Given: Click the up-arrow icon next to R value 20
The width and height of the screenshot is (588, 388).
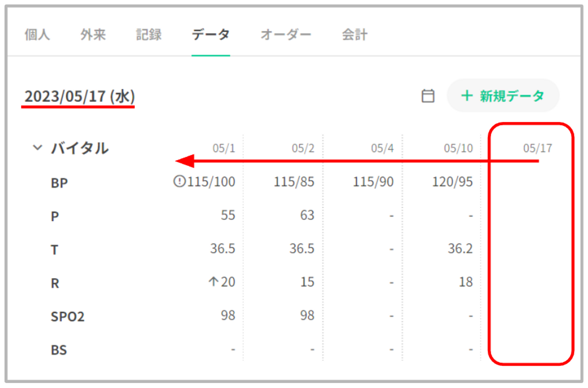Looking at the screenshot, I should point(213,282).
